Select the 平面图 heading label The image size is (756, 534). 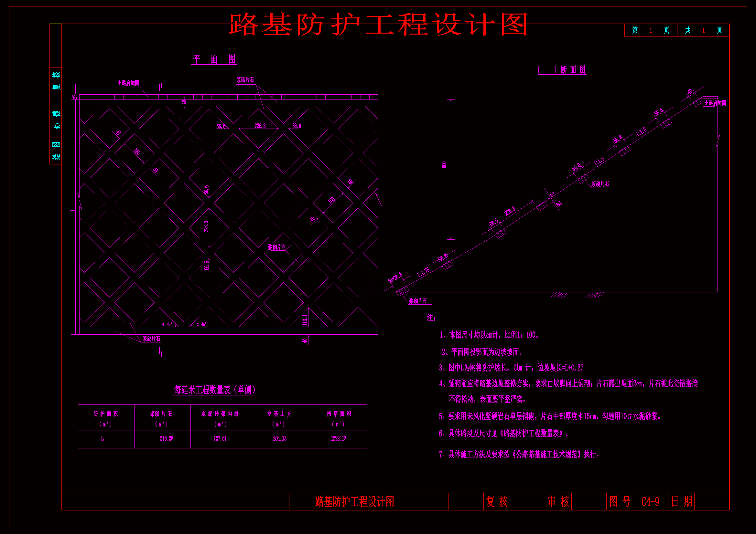214,59
